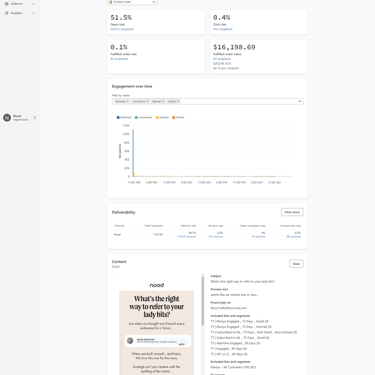
Task: Open the Fulfilled Order conversion metric dropdown
Action: pyautogui.click(x=132, y=2)
